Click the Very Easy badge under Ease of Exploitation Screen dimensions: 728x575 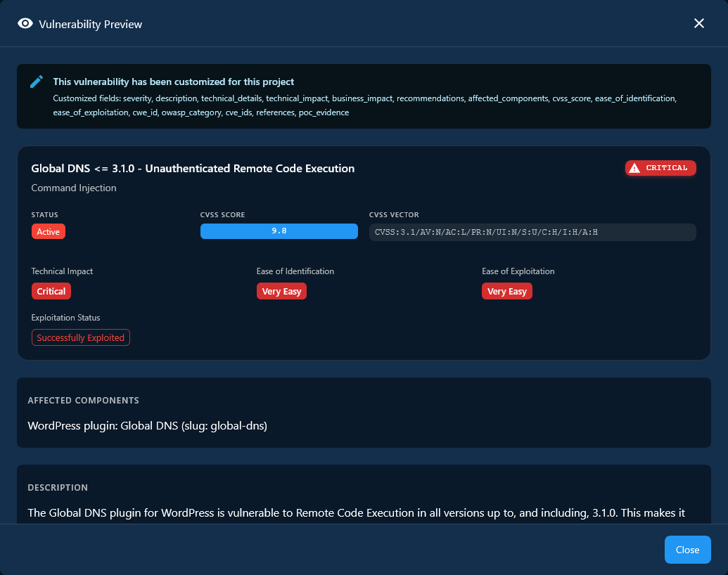[x=507, y=292]
